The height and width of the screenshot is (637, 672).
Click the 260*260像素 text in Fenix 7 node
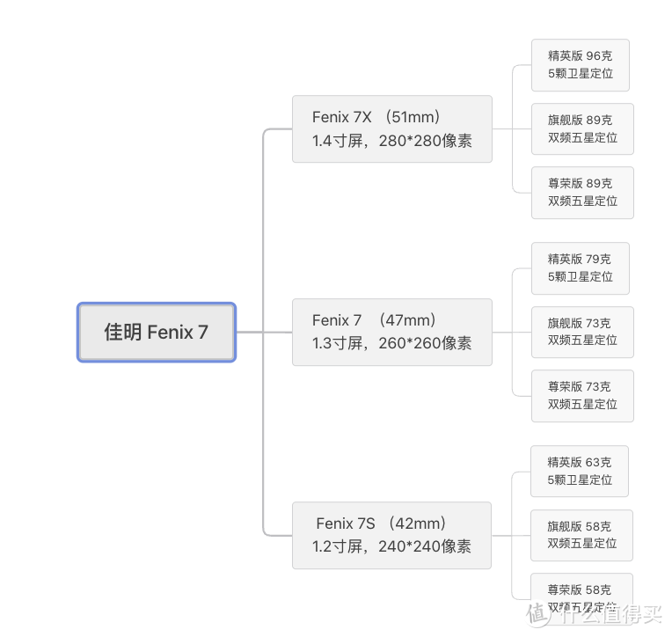click(x=425, y=343)
